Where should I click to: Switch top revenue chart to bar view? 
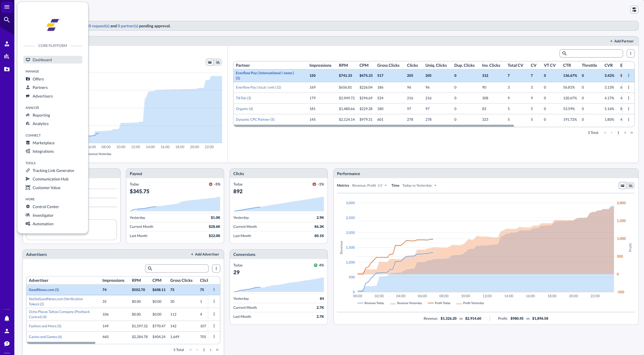(x=218, y=62)
